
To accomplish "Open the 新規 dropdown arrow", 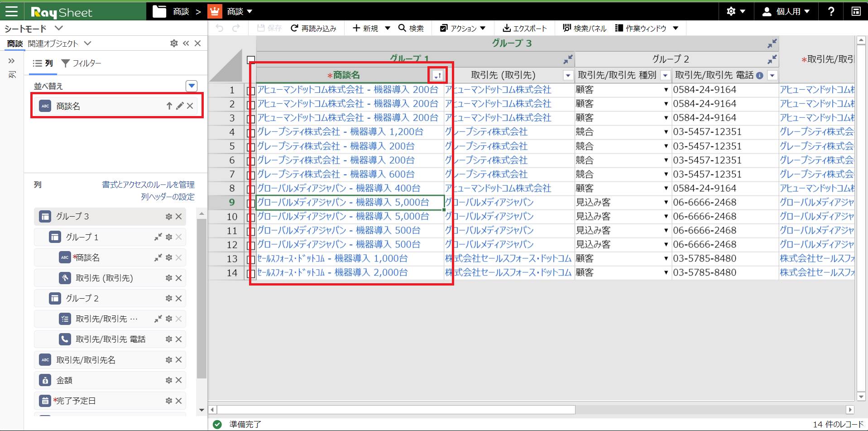I will [388, 28].
